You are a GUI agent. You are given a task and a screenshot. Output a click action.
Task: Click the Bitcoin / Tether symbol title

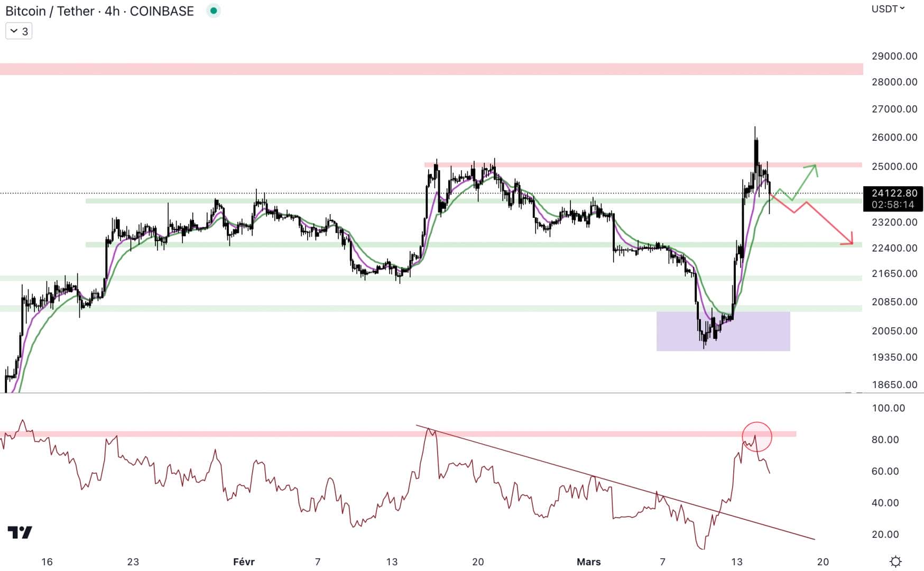(99, 11)
